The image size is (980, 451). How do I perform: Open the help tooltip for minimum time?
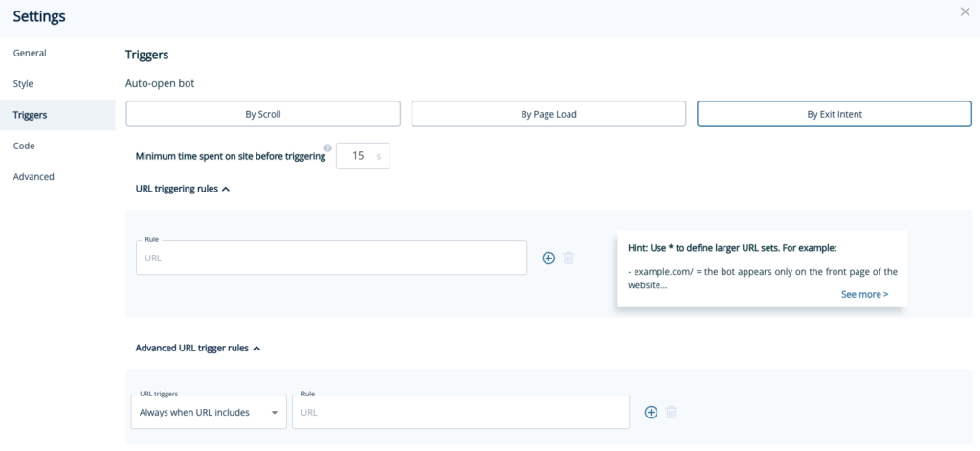coord(327,148)
